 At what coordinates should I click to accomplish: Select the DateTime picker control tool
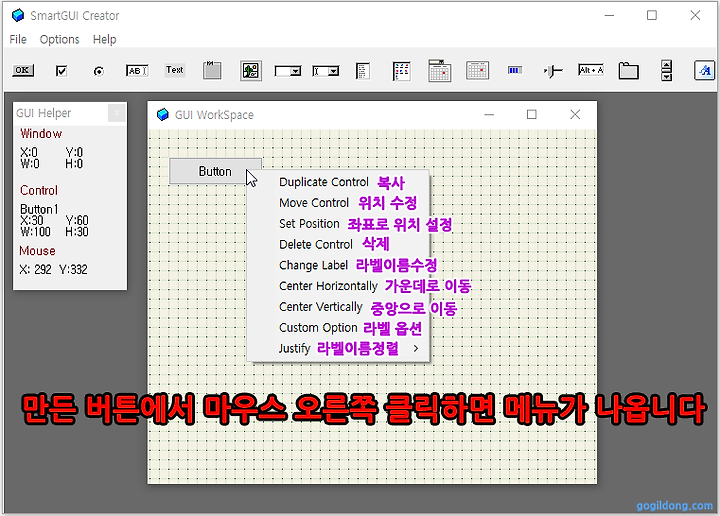pos(439,71)
